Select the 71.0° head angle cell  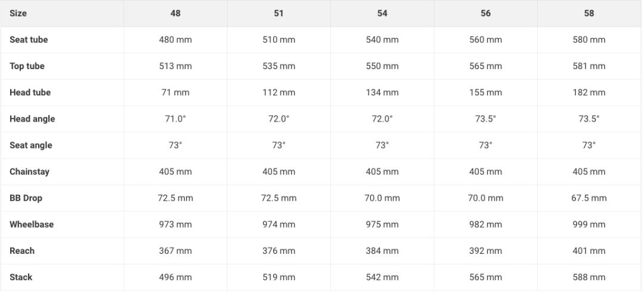pos(175,119)
